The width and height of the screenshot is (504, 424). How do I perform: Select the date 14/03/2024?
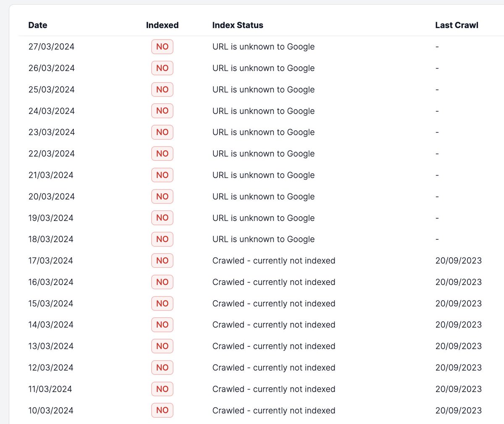point(51,325)
